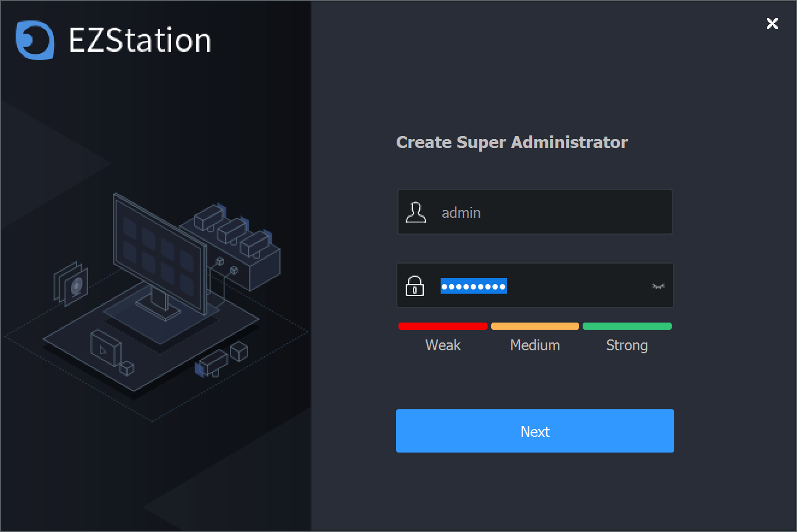Click the Weak strength label
797x532 pixels.
[x=442, y=345]
